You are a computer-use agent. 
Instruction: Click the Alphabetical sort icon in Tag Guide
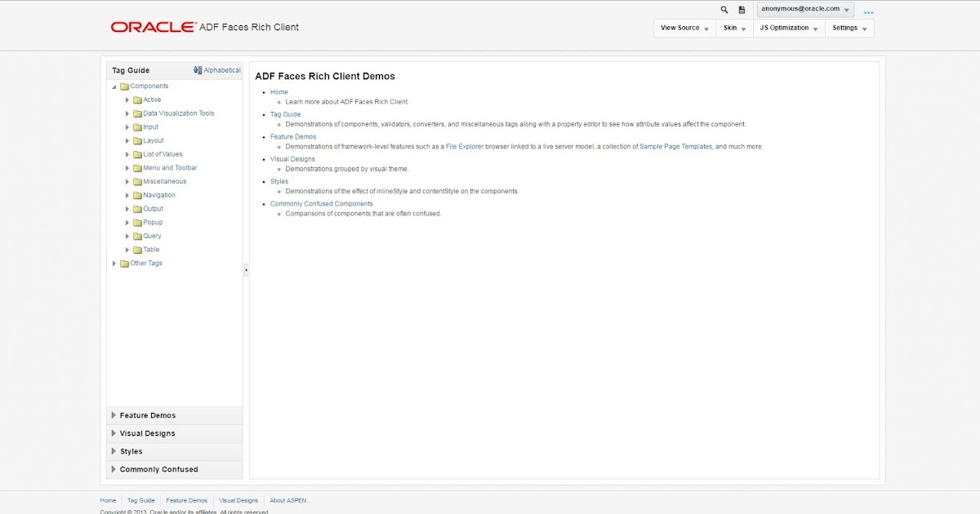(197, 69)
